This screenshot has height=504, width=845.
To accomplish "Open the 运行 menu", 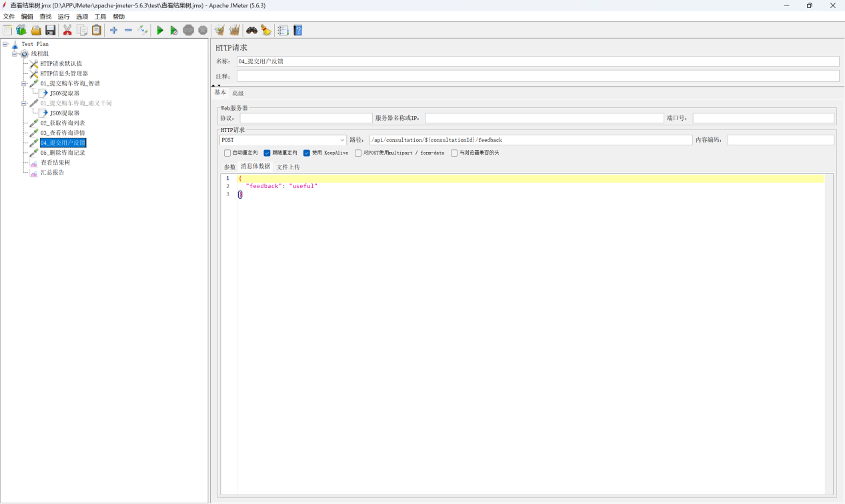I will click(63, 17).
